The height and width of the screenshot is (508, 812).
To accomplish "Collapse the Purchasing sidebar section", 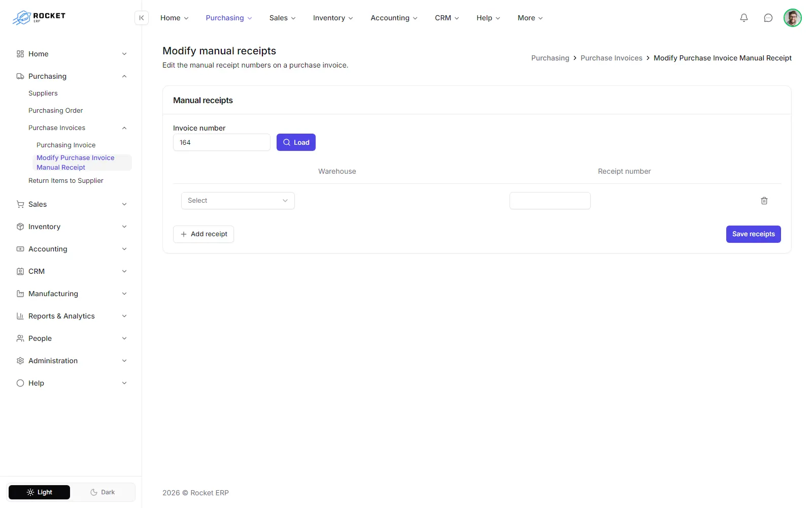I will 124,76.
